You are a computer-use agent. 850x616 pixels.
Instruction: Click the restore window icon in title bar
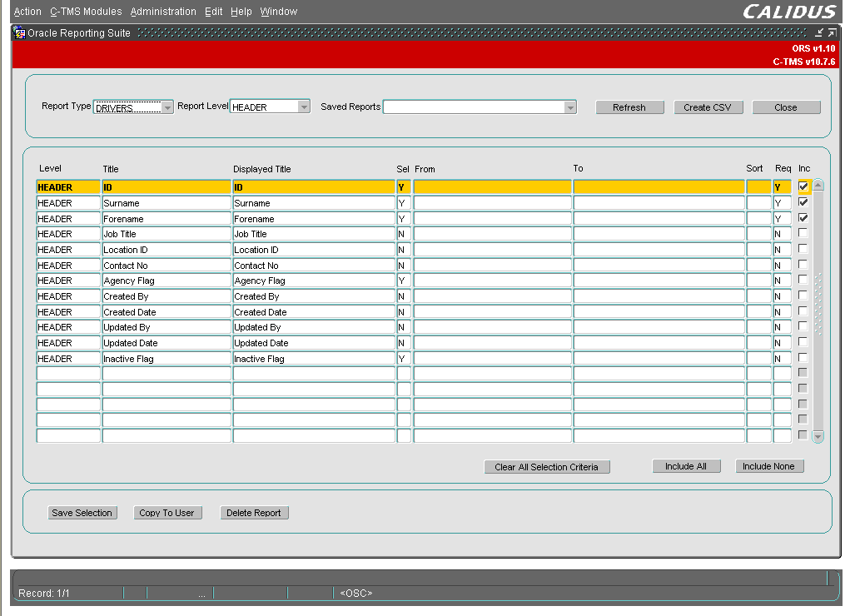pyautogui.click(x=833, y=33)
